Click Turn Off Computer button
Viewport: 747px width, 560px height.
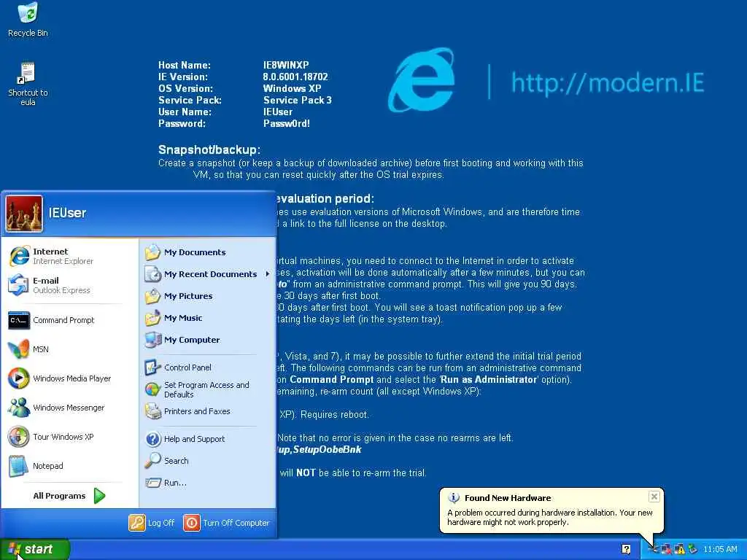(227, 523)
